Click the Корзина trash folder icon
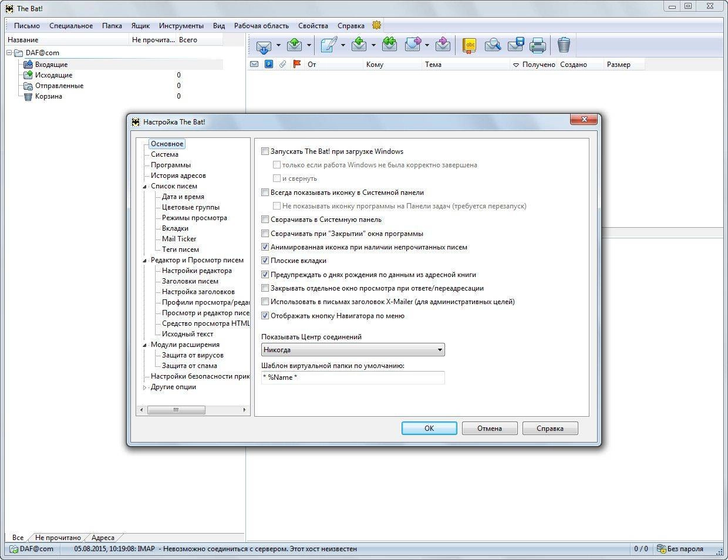The width and height of the screenshot is (728, 560). pos(28,96)
